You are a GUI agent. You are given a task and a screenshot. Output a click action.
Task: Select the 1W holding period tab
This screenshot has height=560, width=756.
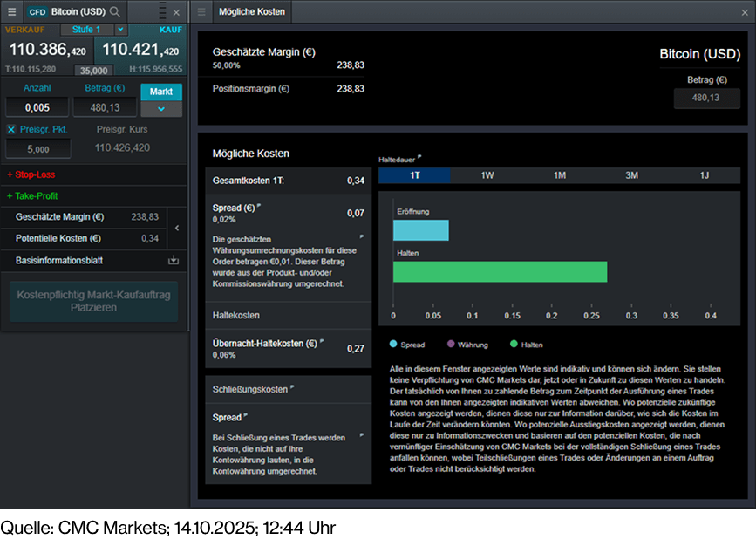pos(487,175)
